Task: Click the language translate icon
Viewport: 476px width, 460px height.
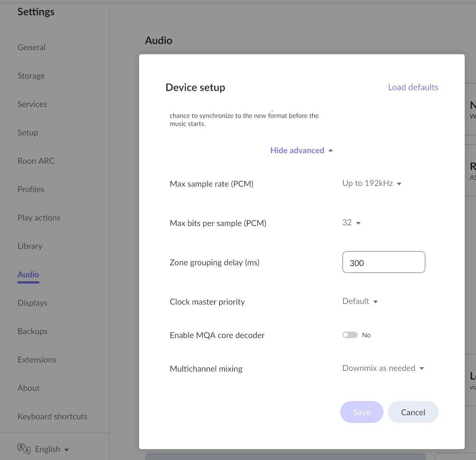Action: click(x=24, y=449)
